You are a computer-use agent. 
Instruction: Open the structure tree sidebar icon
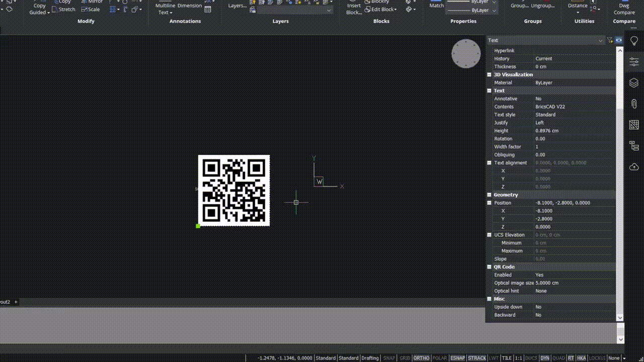click(x=634, y=146)
